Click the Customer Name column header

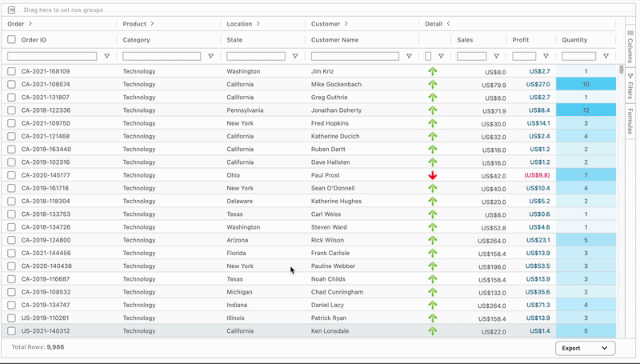[x=334, y=39]
